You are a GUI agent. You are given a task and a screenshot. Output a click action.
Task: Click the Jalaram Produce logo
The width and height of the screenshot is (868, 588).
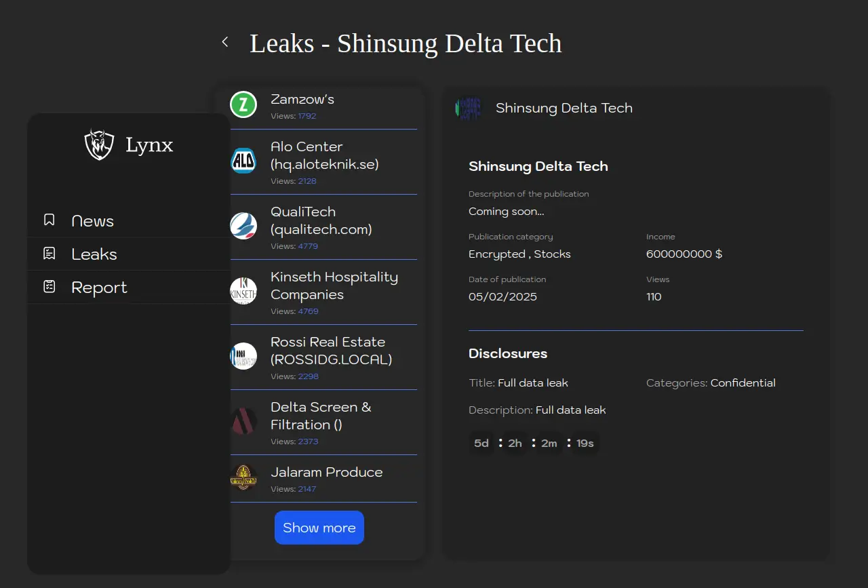[x=243, y=477]
